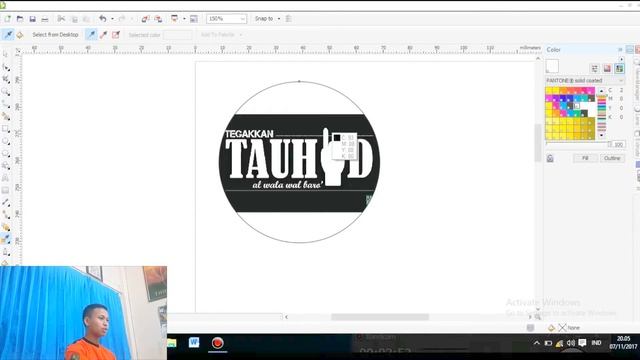Open the 150% zoom level dropdown
This screenshot has width=640, height=360.
(242, 19)
